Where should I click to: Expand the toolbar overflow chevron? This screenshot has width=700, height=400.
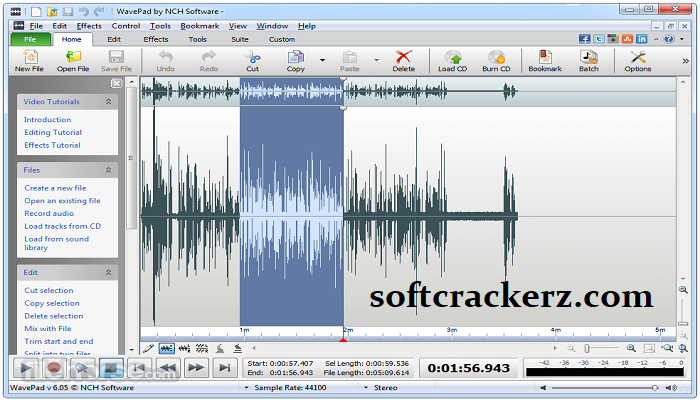point(686,61)
